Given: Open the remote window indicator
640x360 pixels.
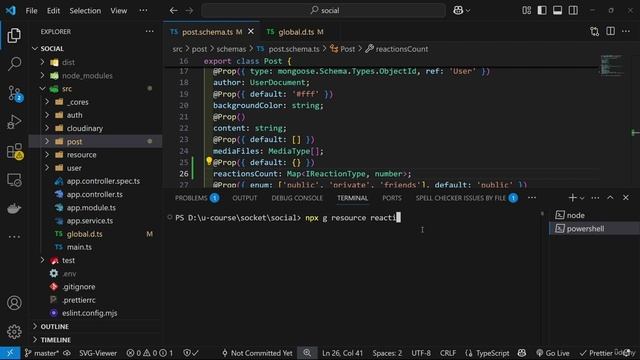Looking at the screenshot, I should [x=10, y=353].
